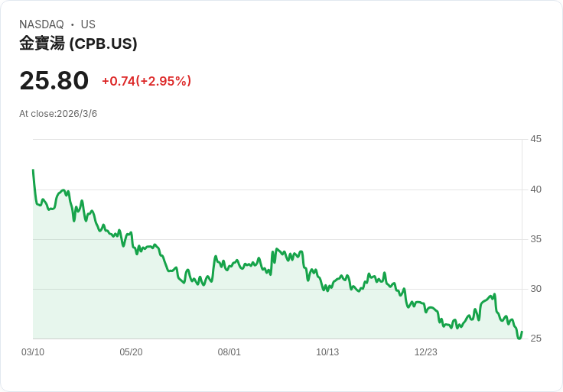This screenshot has width=563, height=392.
Task: Click the 30 value on the y-axis
Action: point(535,289)
